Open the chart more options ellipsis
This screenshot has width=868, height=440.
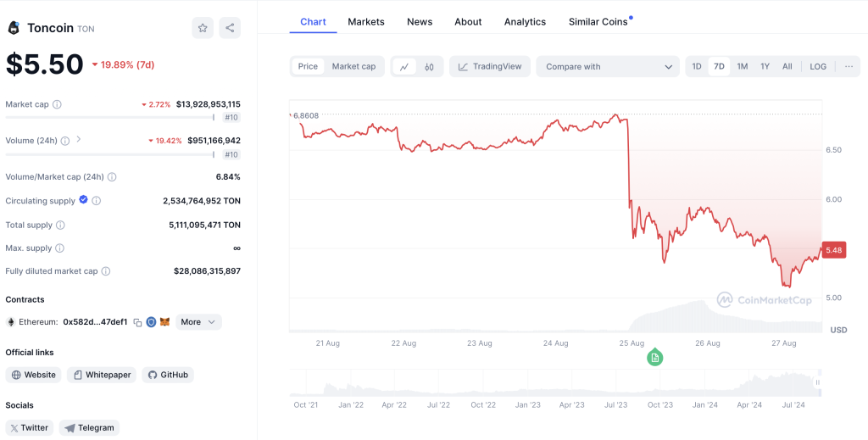point(849,66)
